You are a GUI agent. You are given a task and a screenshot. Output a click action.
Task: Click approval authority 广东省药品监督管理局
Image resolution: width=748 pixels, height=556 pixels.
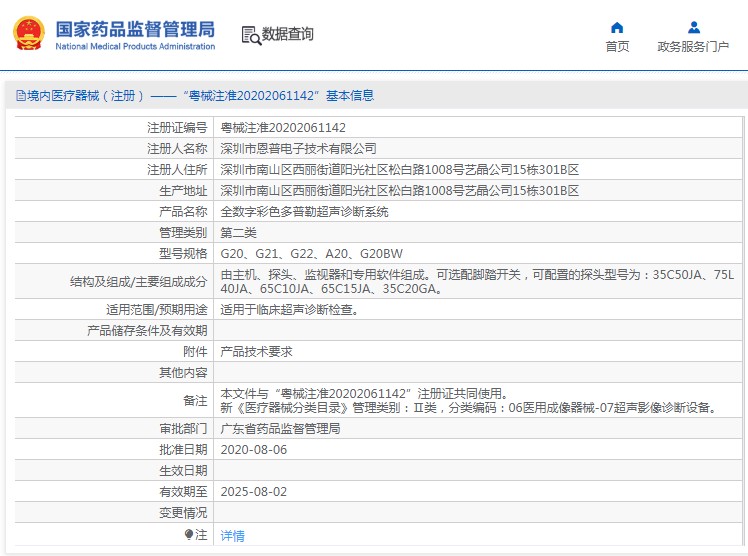[x=280, y=428]
